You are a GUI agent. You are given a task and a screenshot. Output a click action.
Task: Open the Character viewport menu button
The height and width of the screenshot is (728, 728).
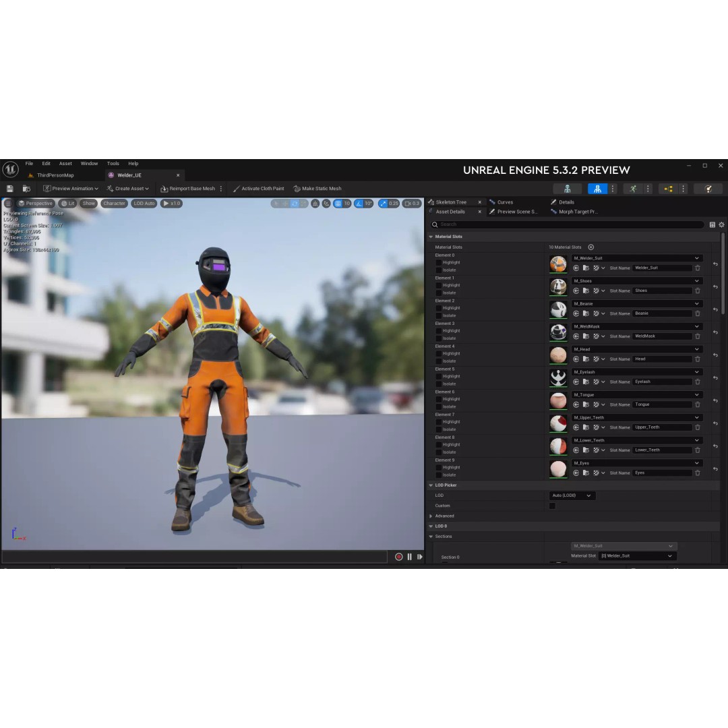[x=114, y=204]
